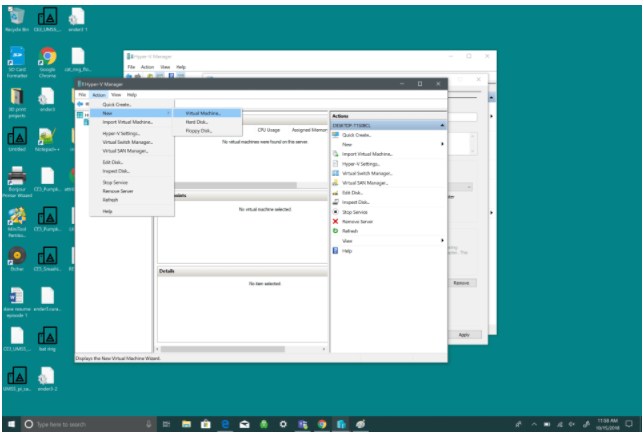Open Notepad++ desktop shortcut

click(48, 140)
